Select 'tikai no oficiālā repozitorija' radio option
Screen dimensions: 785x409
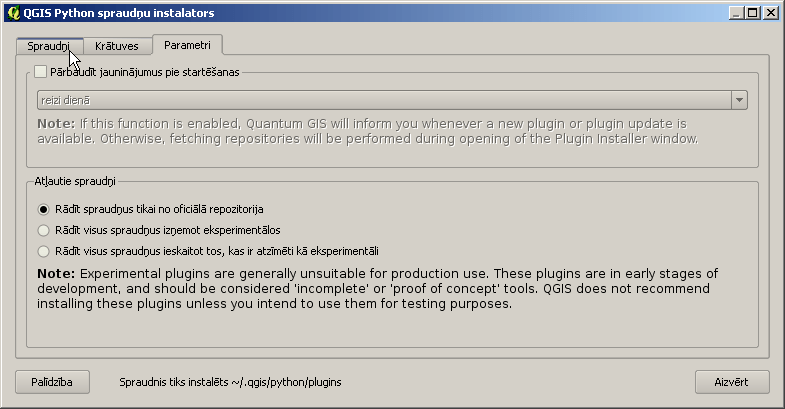(44, 209)
